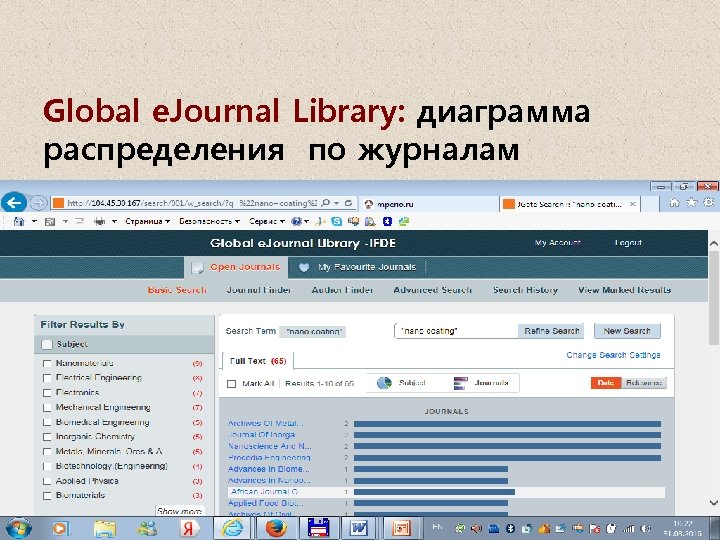Image resolution: width=720 pixels, height=540 pixels.
Task: Open the Change Search Settings link
Action: pos(613,355)
